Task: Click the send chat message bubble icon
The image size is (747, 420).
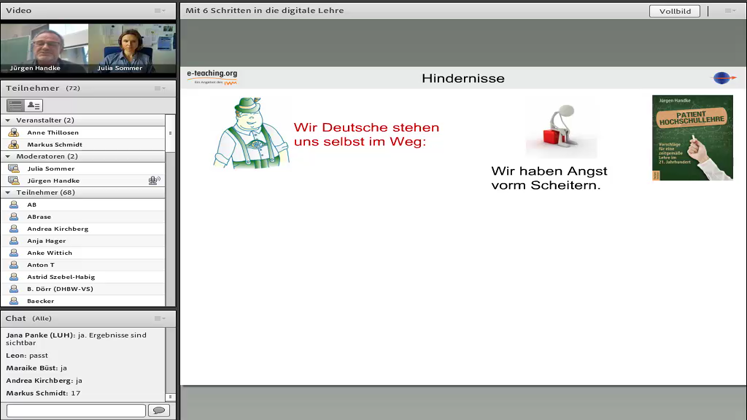Action: 158,410
